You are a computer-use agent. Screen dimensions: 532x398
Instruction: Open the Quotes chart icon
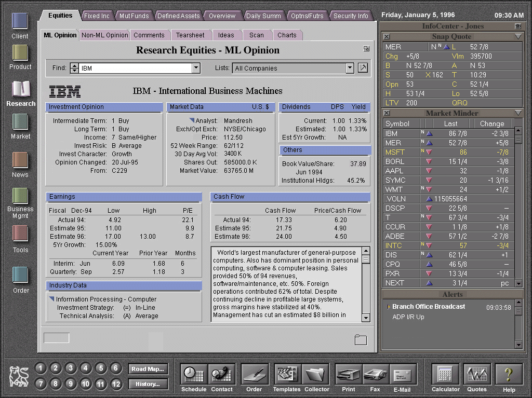[477, 374]
